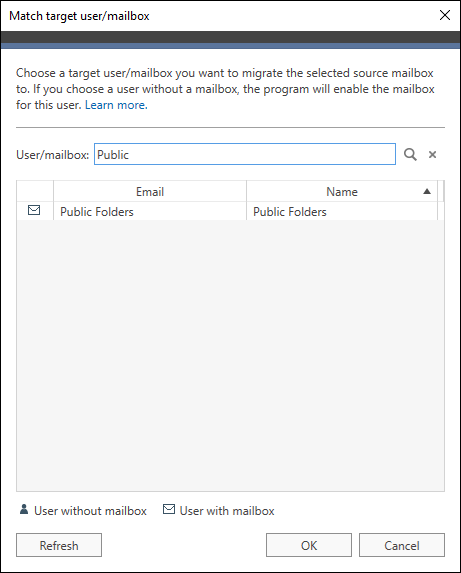Viewport: 461px width, 573px height.
Task: Click the envelope icon in the legend
Action: click(169, 509)
